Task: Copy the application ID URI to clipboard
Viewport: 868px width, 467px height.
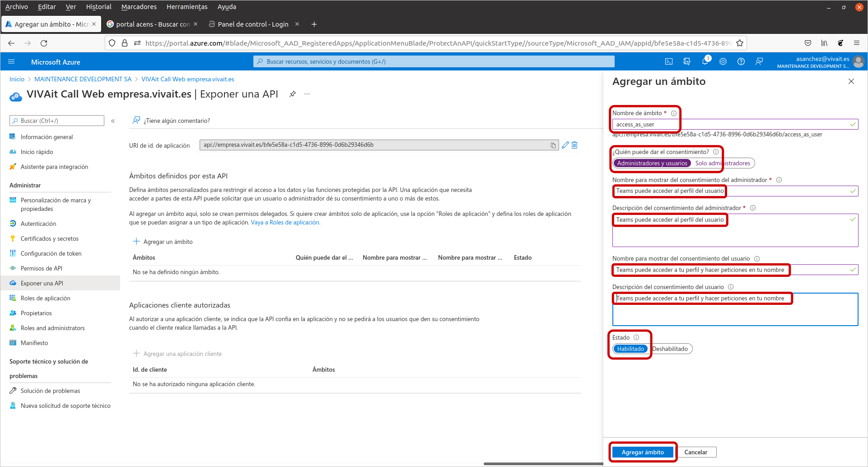Action: tap(553, 145)
